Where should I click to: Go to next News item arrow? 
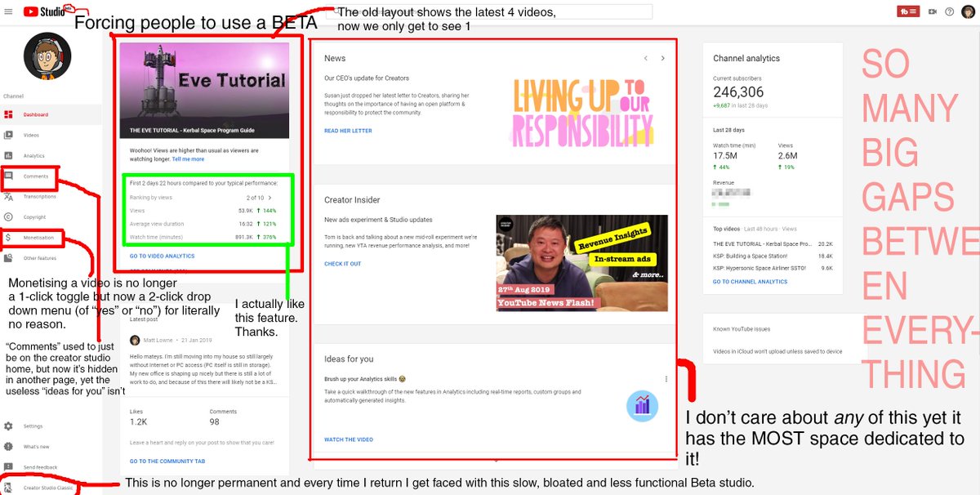(x=663, y=58)
